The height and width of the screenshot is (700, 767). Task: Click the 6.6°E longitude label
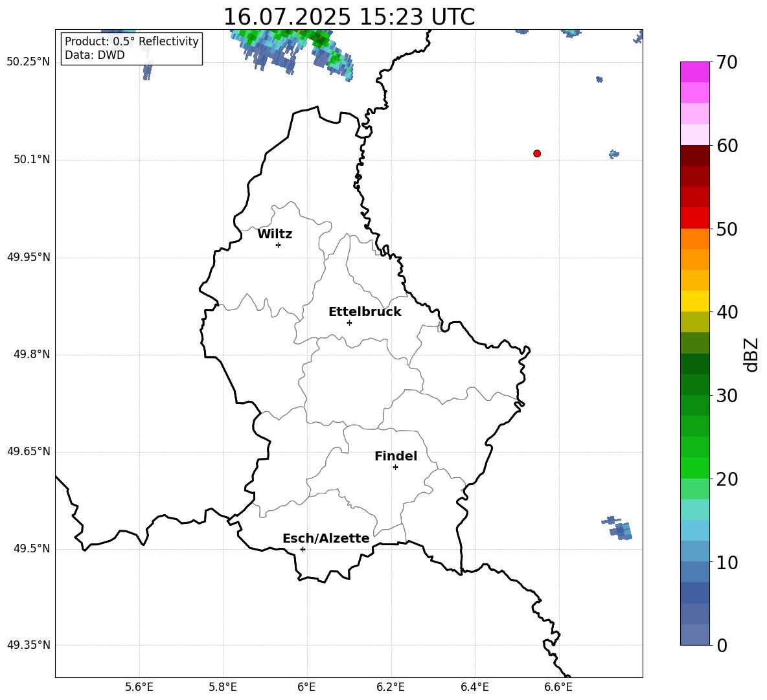pyautogui.click(x=558, y=687)
